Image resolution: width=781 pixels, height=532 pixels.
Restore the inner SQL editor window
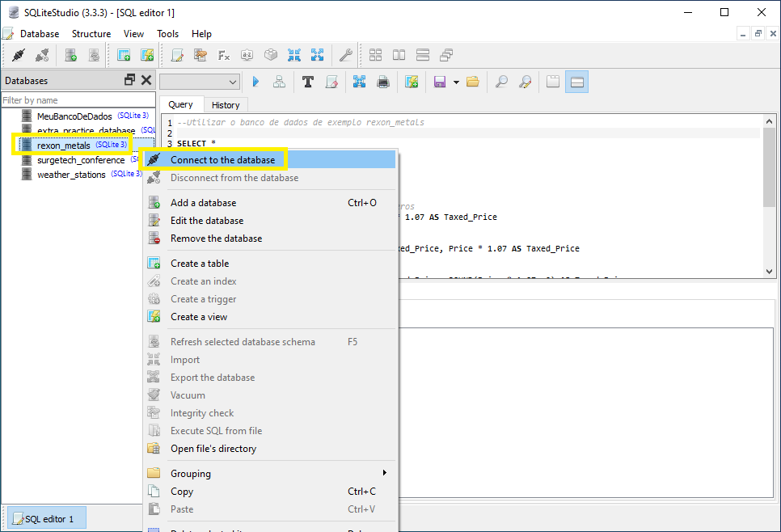[x=758, y=34]
